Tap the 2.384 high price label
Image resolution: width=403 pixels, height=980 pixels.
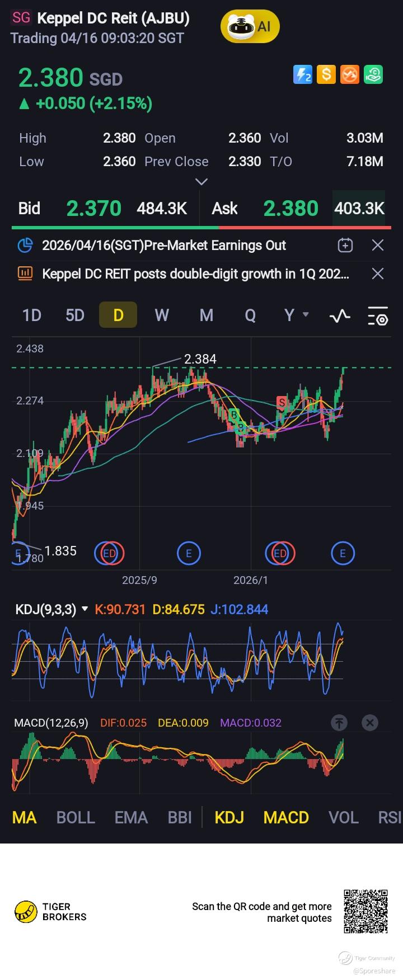200,359
